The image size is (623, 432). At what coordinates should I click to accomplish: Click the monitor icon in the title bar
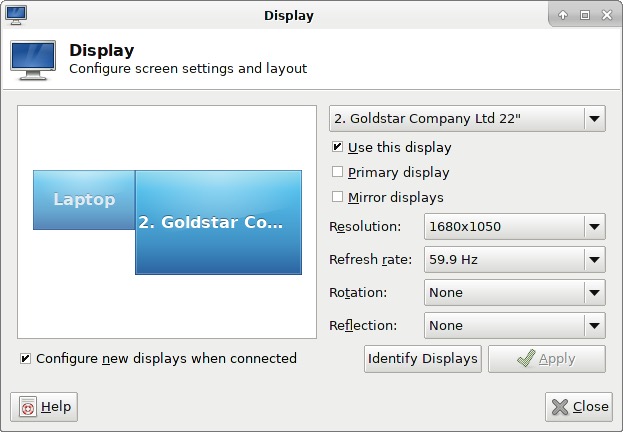[16, 15]
